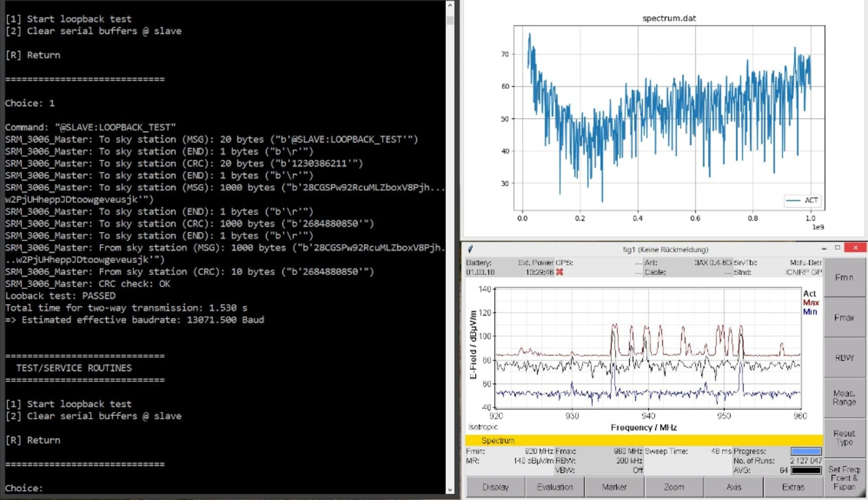Click the '140 dBµV/m' MR value
This screenshot has width=868, height=500.
click(535, 460)
